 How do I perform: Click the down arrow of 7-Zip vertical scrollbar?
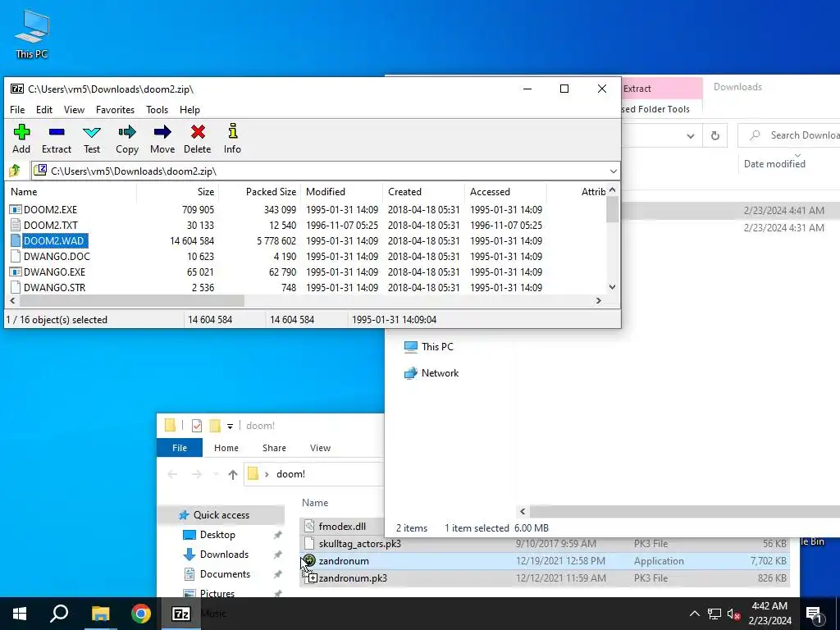(x=612, y=287)
